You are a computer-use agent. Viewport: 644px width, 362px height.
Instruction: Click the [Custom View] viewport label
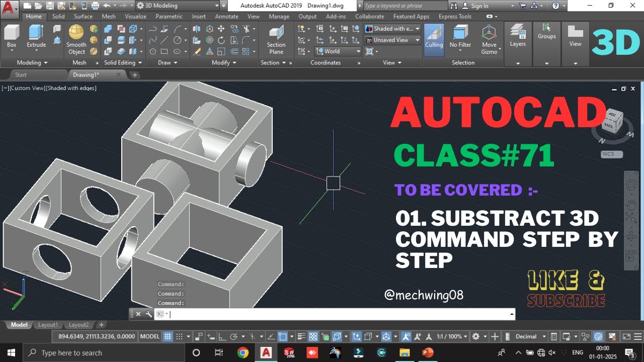pyautogui.click(x=27, y=88)
